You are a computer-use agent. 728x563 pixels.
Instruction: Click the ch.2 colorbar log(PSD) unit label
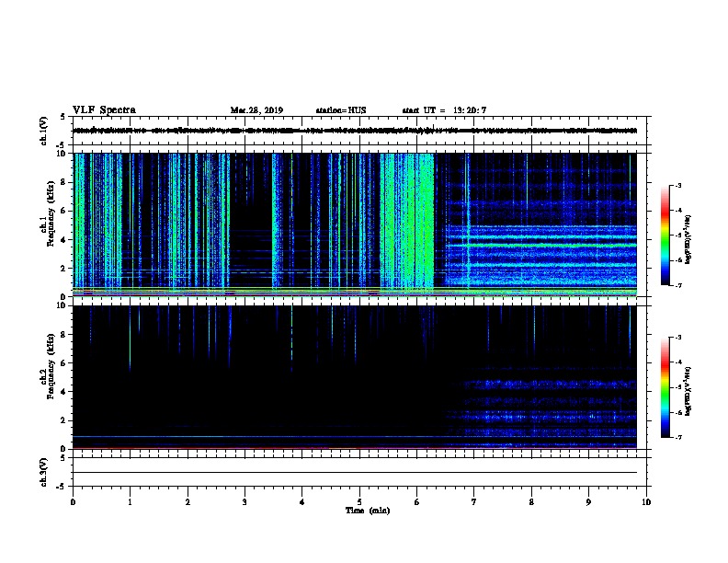(688, 391)
